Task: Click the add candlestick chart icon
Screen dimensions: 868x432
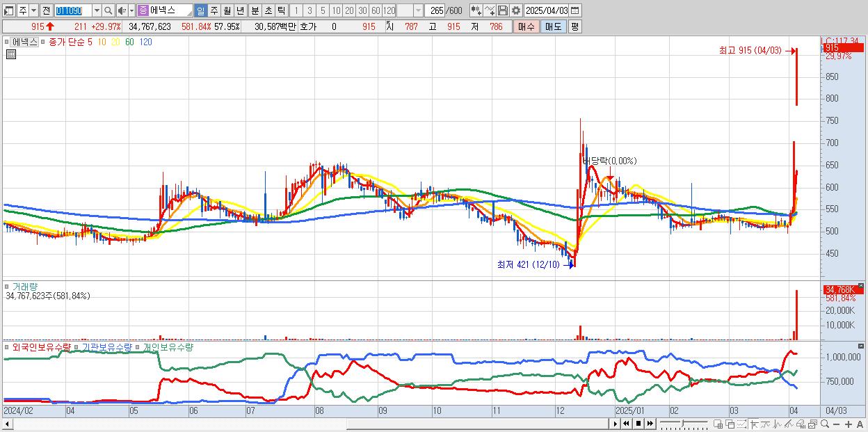Action: 476,10
